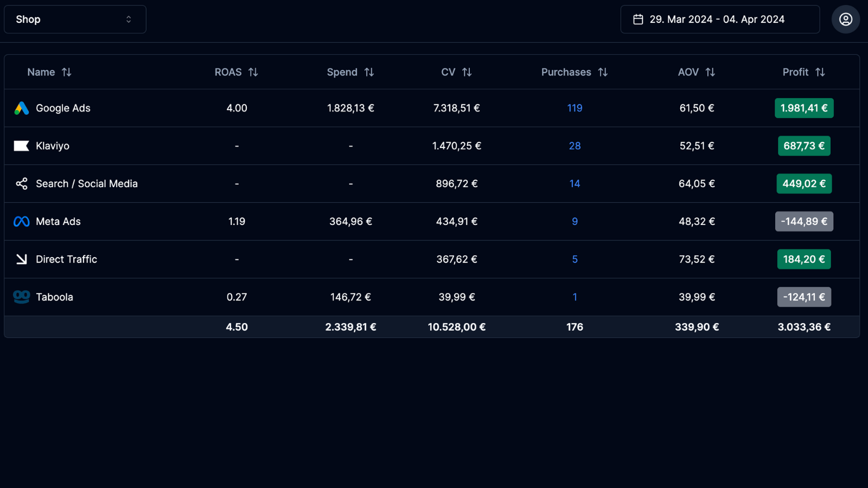The width and height of the screenshot is (868, 488).
Task: Click the Purchases column header label
Action: tap(566, 72)
